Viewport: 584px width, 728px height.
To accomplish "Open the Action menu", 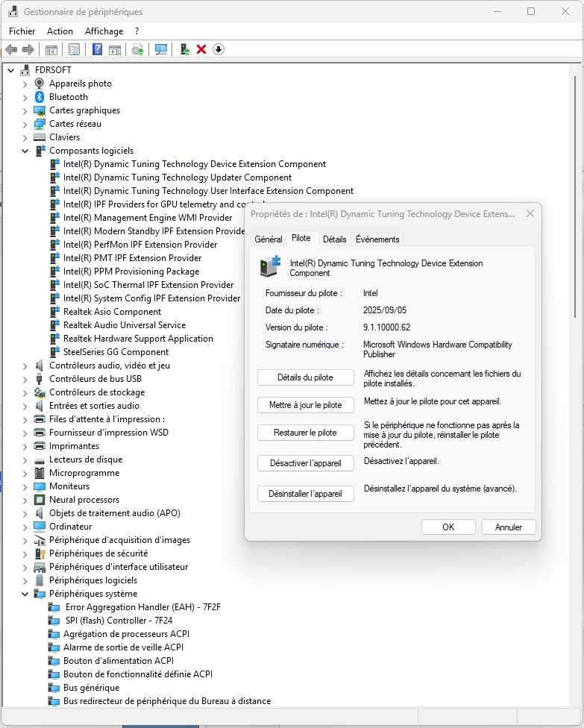I will pyautogui.click(x=60, y=31).
